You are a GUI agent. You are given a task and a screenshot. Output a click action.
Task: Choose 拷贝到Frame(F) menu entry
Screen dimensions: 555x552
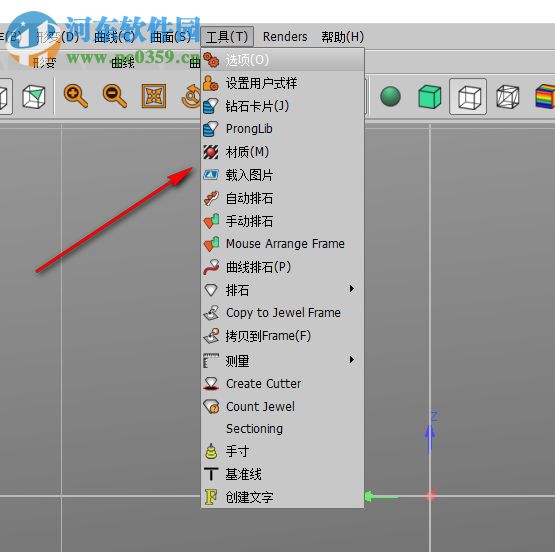(282, 336)
